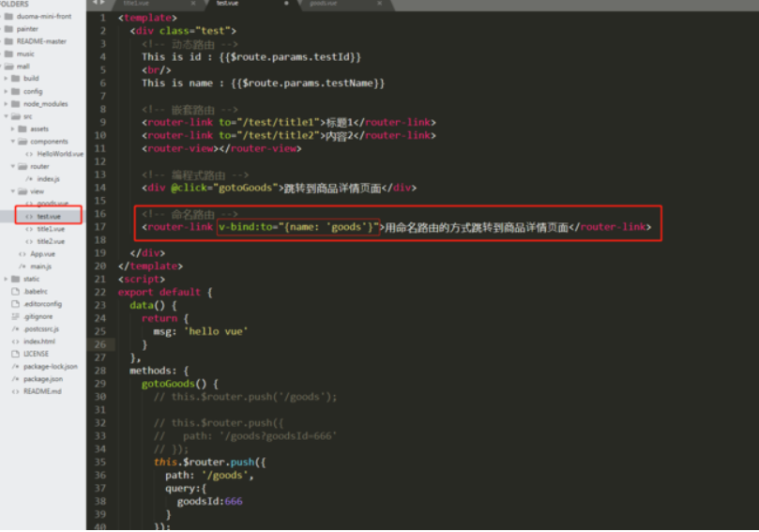Viewport: 759px width, 532px height.
Task: Click the tab scroll left arrow
Action: pyautogui.click(x=96, y=3)
